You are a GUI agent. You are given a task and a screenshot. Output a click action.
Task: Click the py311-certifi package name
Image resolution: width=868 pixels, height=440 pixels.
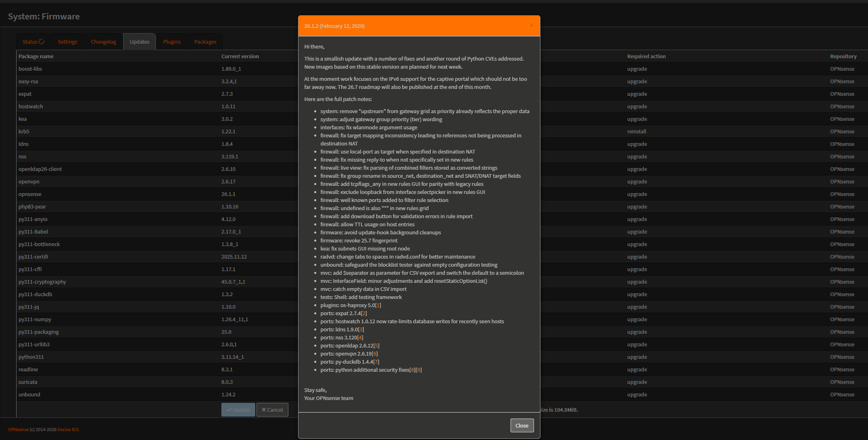[x=33, y=257]
